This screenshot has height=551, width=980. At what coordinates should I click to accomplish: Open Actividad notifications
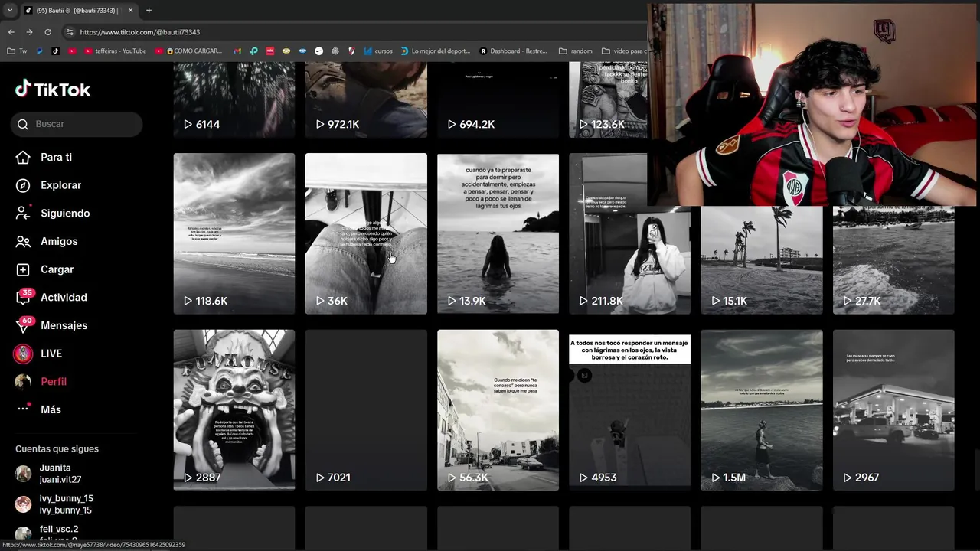point(64,297)
